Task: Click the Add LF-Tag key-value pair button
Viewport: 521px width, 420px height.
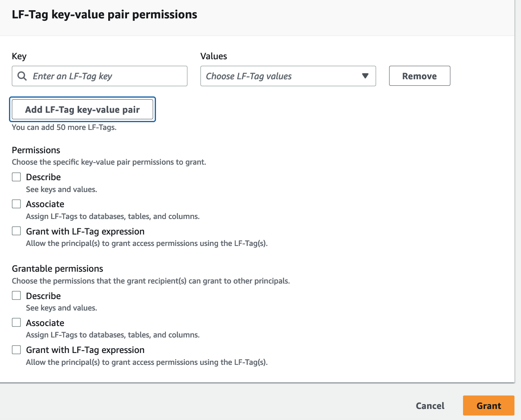Action: 82,109
